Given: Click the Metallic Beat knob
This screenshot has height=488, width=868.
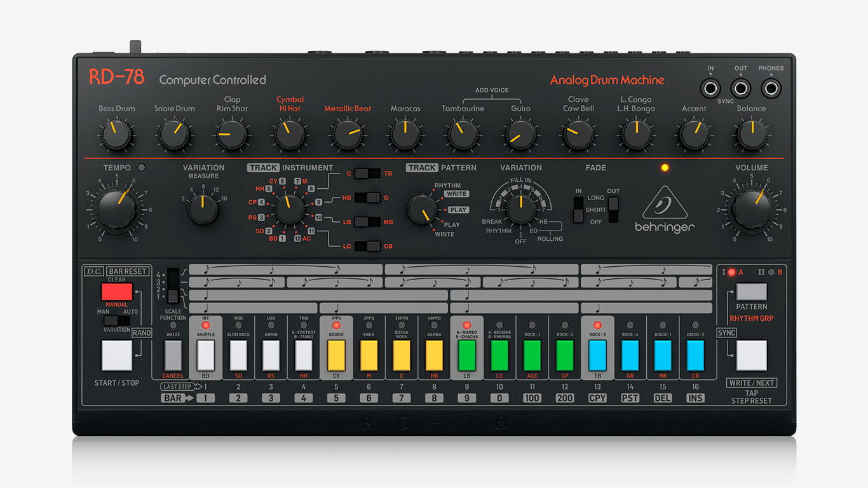Looking at the screenshot, I should 348,134.
